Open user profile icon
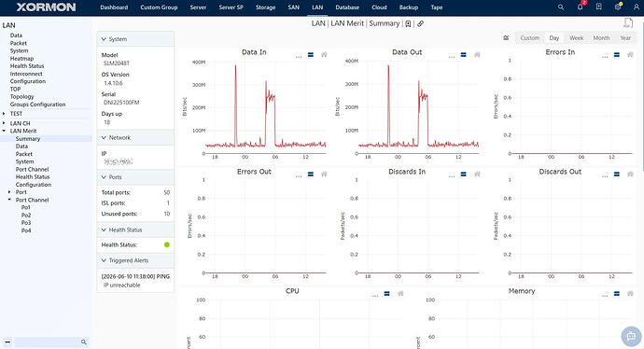 (637, 7)
